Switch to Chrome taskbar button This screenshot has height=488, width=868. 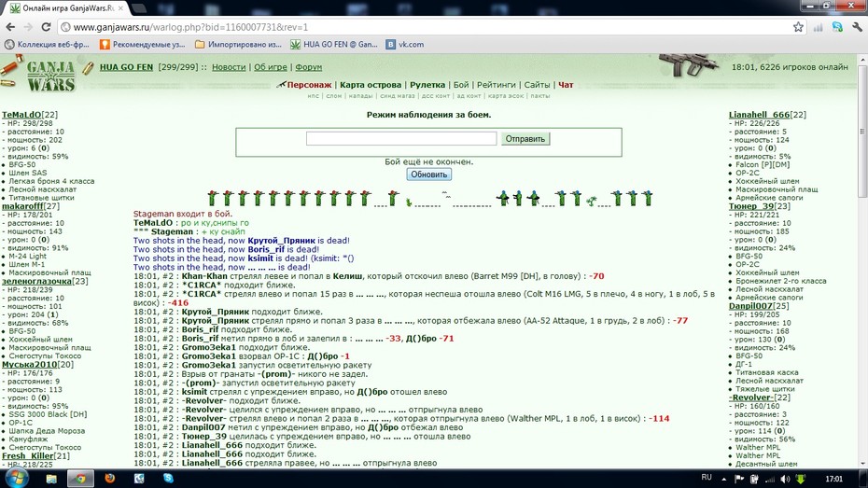pyautogui.click(x=80, y=479)
